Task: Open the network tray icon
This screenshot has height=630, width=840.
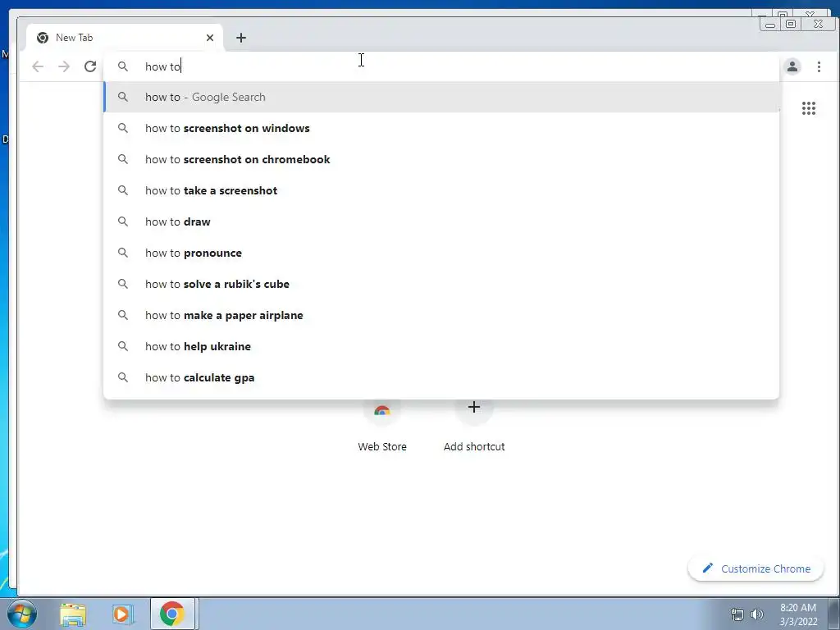Action: [x=737, y=614]
